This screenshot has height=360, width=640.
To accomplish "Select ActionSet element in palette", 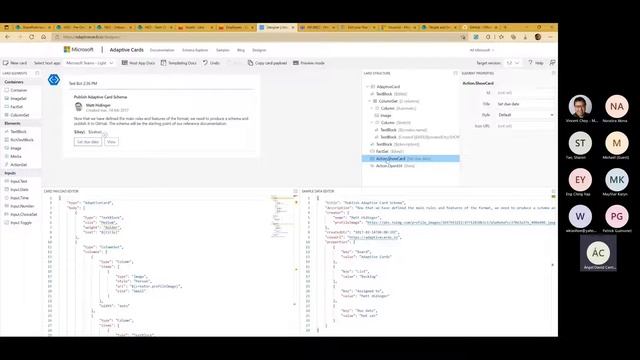I will (18, 164).
